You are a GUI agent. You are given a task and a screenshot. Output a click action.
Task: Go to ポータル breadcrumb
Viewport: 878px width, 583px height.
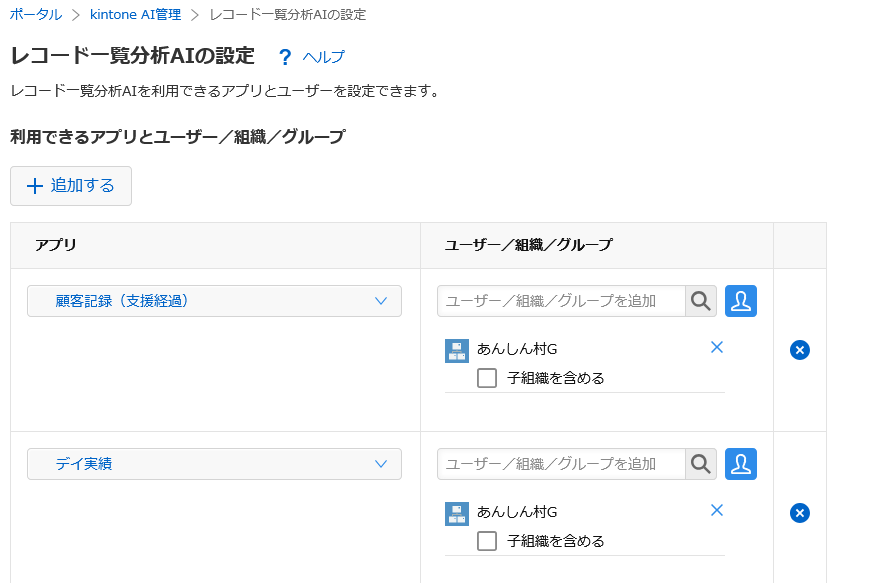click(35, 14)
